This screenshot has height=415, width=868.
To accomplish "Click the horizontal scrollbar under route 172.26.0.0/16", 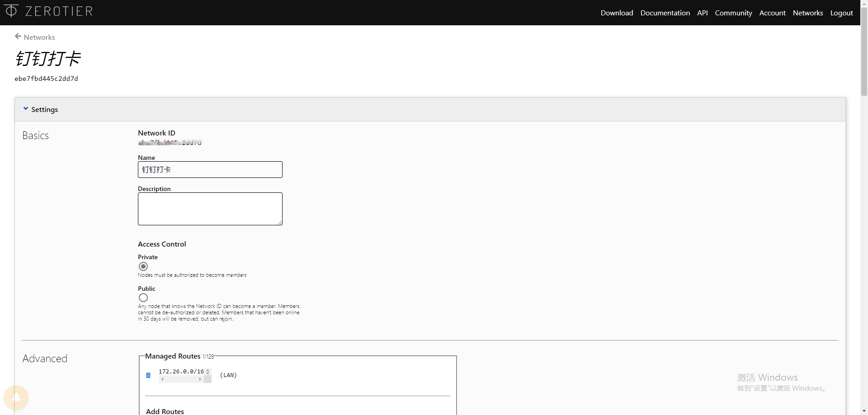I will click(x=181, y=379).
